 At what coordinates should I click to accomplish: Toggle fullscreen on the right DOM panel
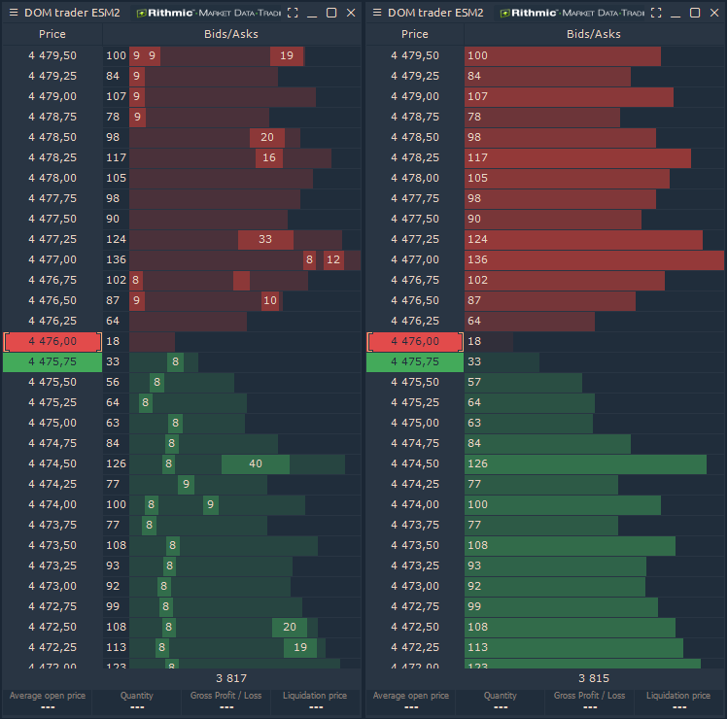click(655, 13)
